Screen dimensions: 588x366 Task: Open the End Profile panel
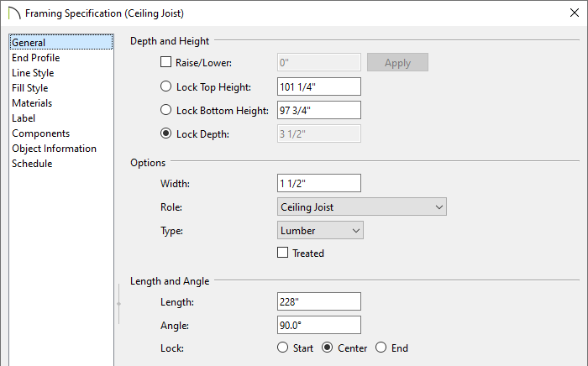36,58
